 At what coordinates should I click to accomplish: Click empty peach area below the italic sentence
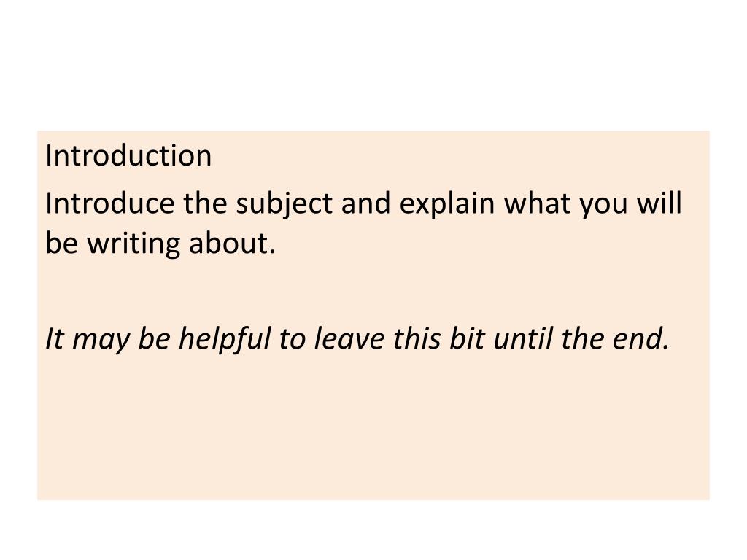click(373, 429)
